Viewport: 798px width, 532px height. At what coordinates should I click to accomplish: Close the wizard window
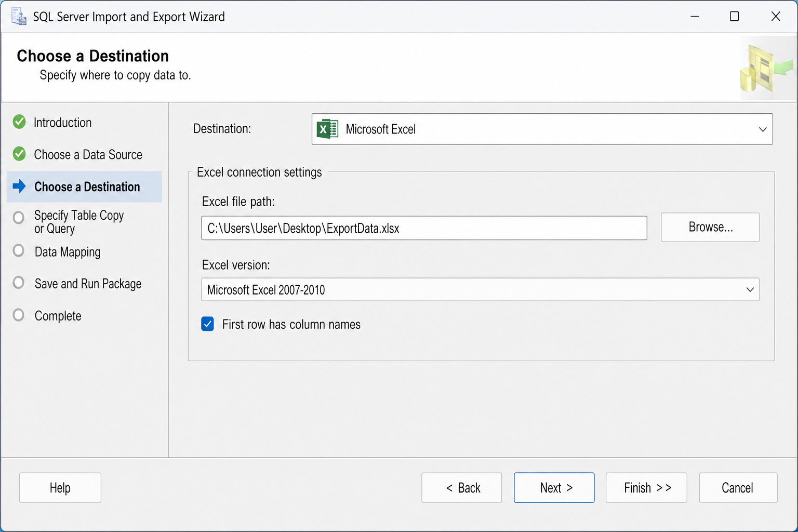pos(776,17)
